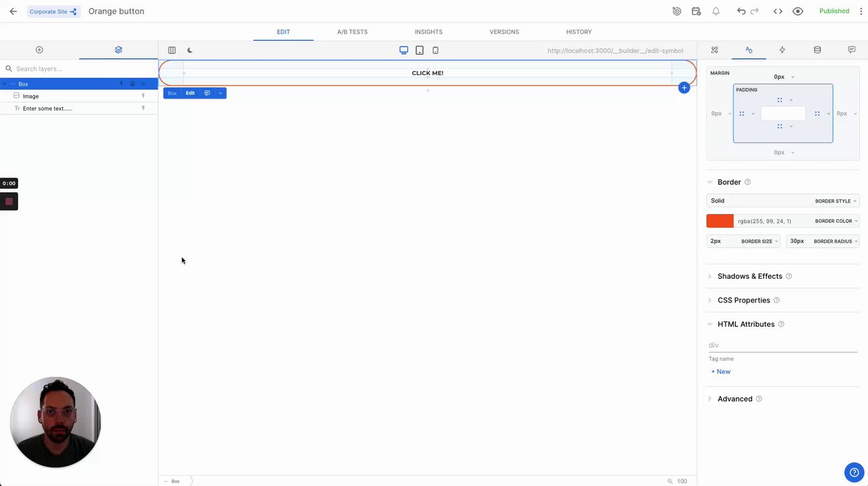Screen dimensions: 868x486
Task: Switch to the INSIGHTS tab
Action: tap(429, 32)
